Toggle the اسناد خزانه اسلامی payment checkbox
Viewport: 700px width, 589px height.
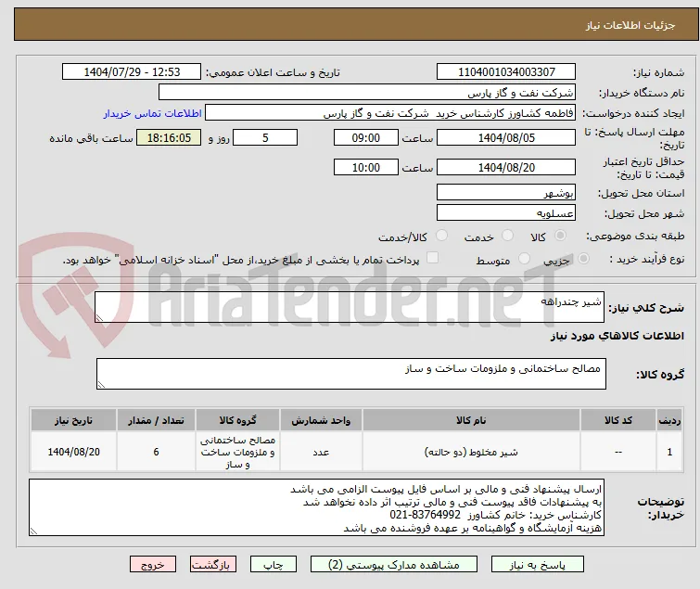tap(433, 258)
